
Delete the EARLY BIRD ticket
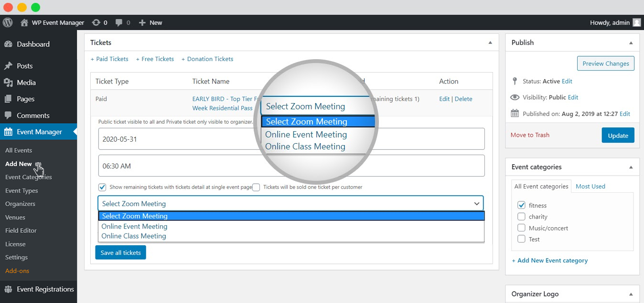coord(463,99)
